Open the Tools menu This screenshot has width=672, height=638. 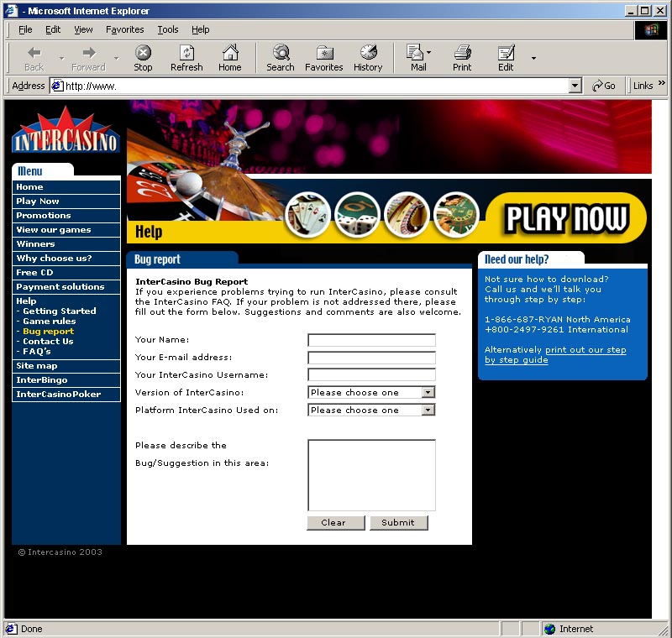pos(168,29)
